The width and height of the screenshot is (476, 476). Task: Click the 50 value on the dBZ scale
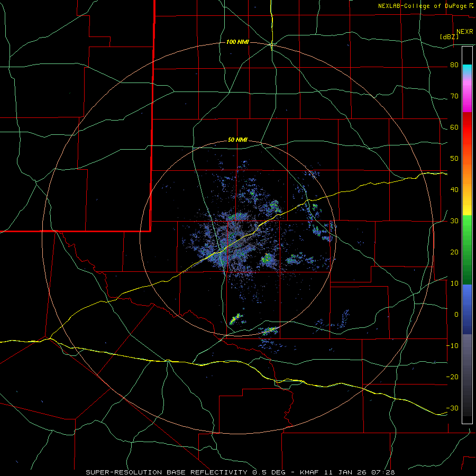click(x=454, y=159)
